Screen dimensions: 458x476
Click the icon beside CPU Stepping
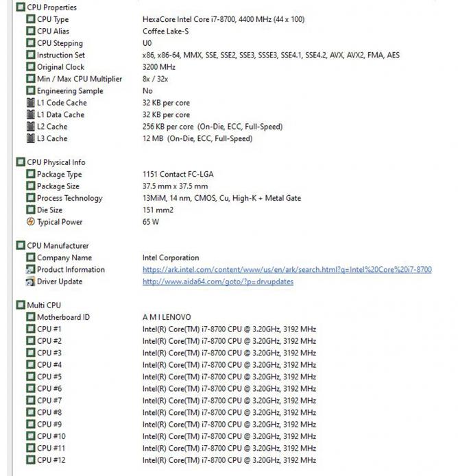pyautogui.click(x=31, y=42)
